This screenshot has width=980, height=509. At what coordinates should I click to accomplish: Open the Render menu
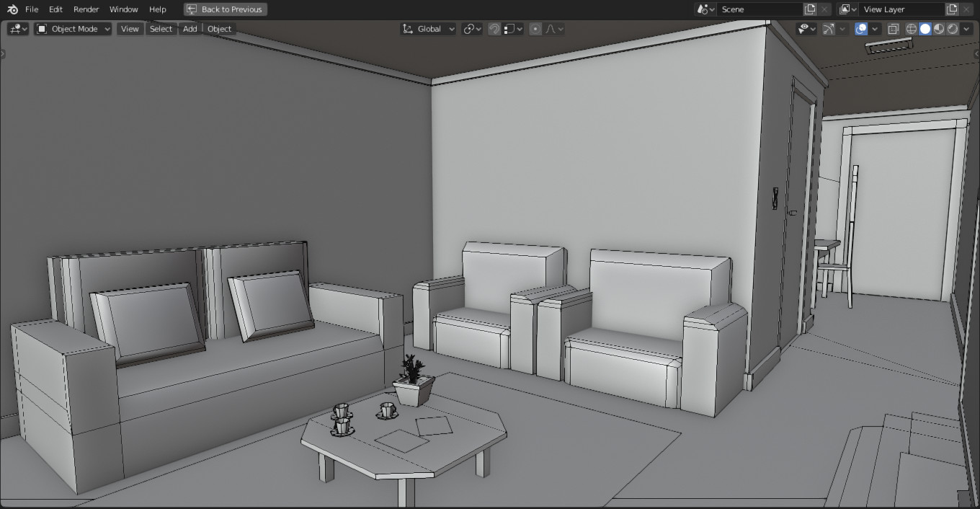point(86,9)
